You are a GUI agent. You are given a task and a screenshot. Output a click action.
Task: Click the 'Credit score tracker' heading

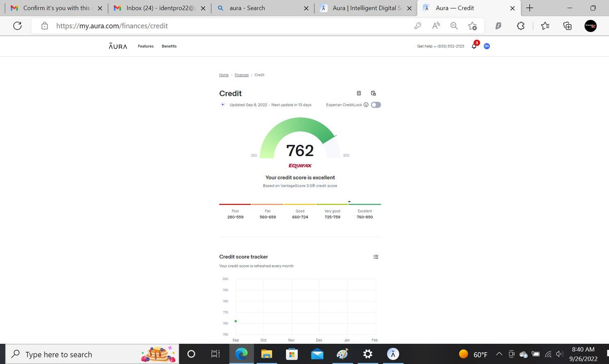click(x=244, y=257)
